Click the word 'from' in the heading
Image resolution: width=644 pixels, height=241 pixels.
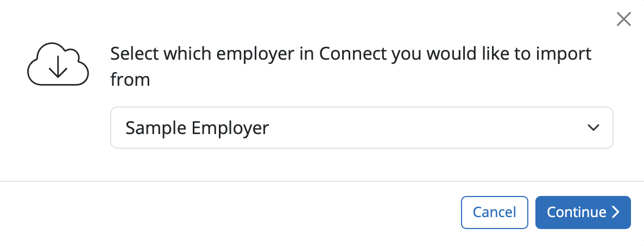click(130, 80)
